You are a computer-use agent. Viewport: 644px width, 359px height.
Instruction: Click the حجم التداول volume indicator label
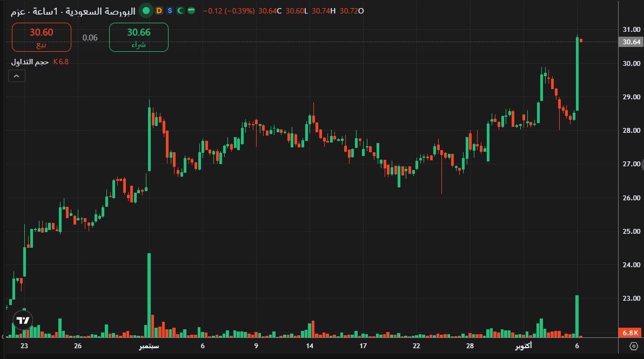tap(30, 62)
